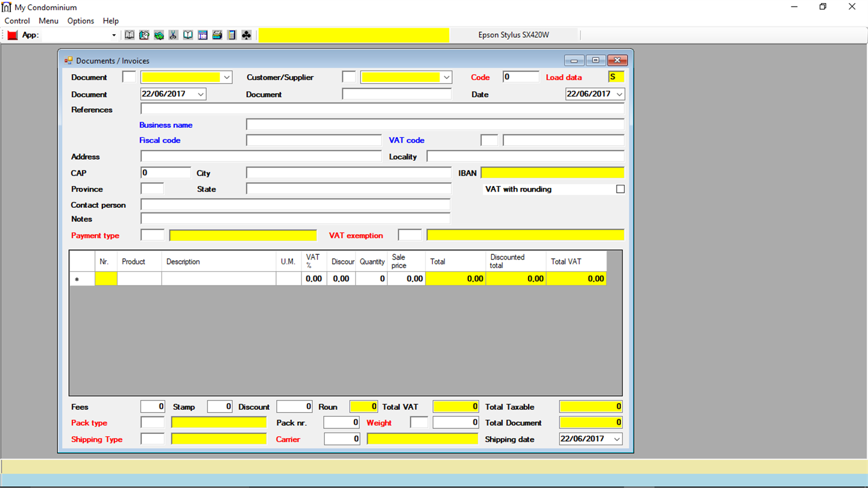Click the Payment type red label
This screenshot has width=868, height=488.
click(95, 236)
